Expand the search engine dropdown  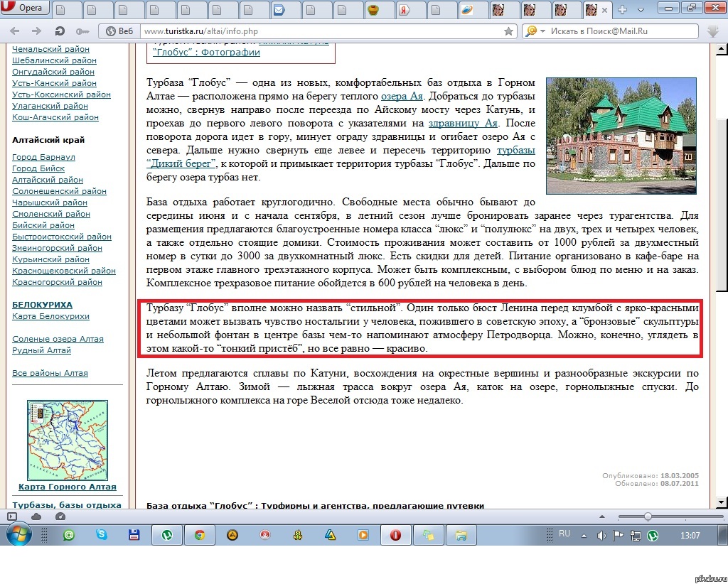[543, 31]
